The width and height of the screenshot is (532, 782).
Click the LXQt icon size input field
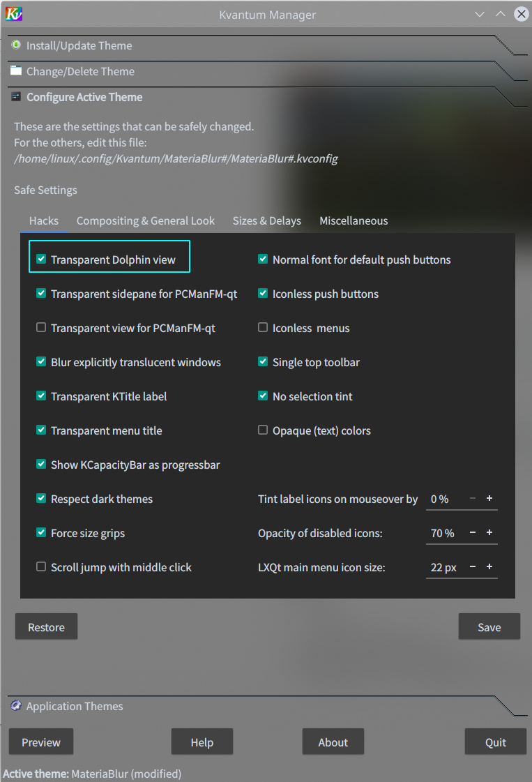pos(444,568)
